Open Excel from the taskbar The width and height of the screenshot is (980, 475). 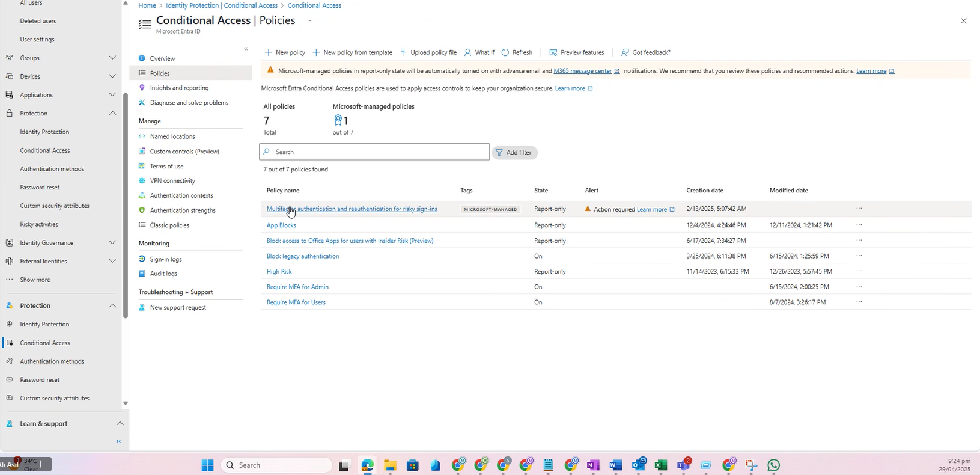click(661, 465)
